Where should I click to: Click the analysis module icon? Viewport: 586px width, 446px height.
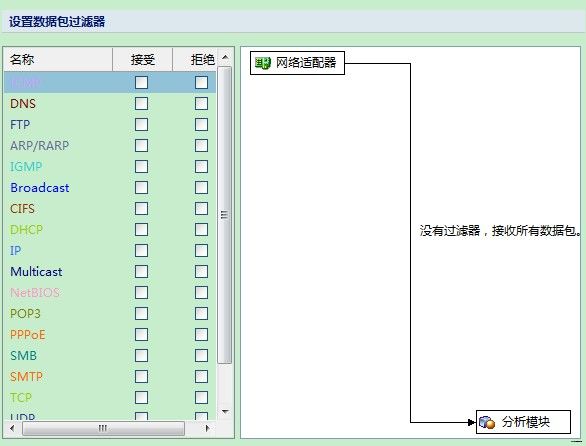[487, 422]
